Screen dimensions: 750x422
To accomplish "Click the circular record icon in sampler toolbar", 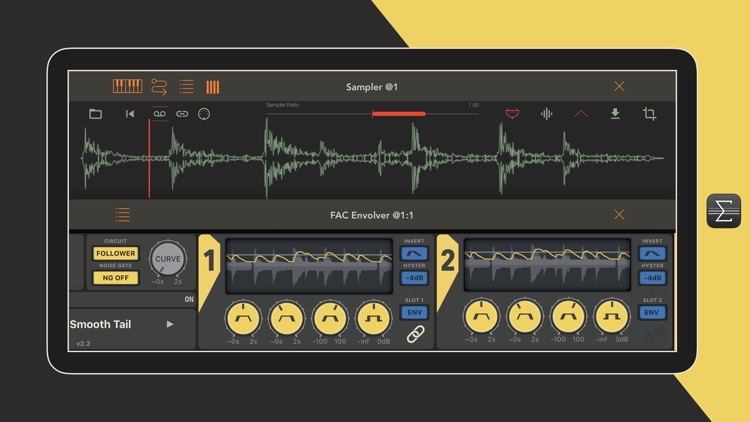I will click(x=204, y=114).
